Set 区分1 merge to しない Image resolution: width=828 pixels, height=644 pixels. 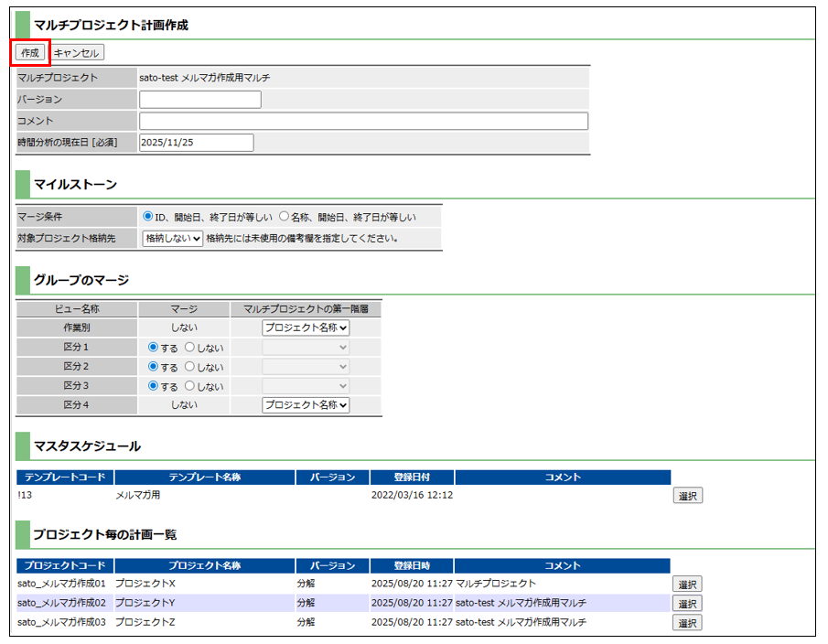[x=190, y=348]
